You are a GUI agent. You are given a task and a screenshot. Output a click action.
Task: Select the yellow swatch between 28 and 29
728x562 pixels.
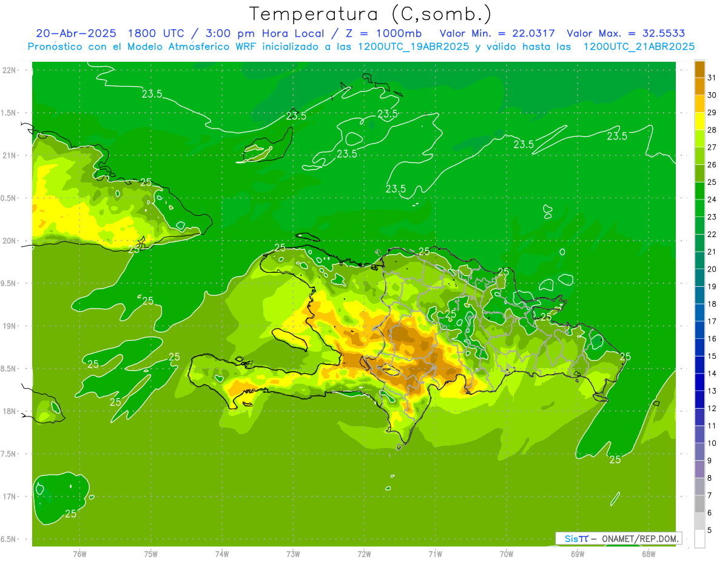point(699,121)
